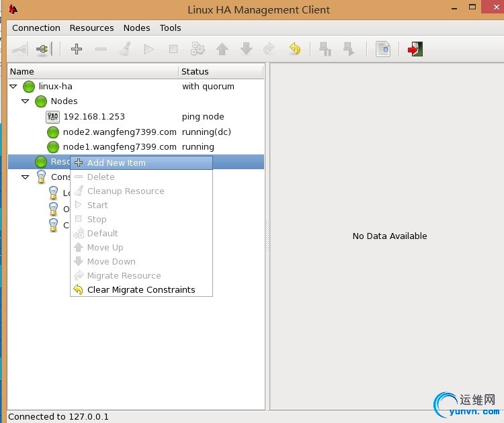504x423 pixels.
Task: Click the plus Add New Item toolbar icon
Action: [77, 49]
